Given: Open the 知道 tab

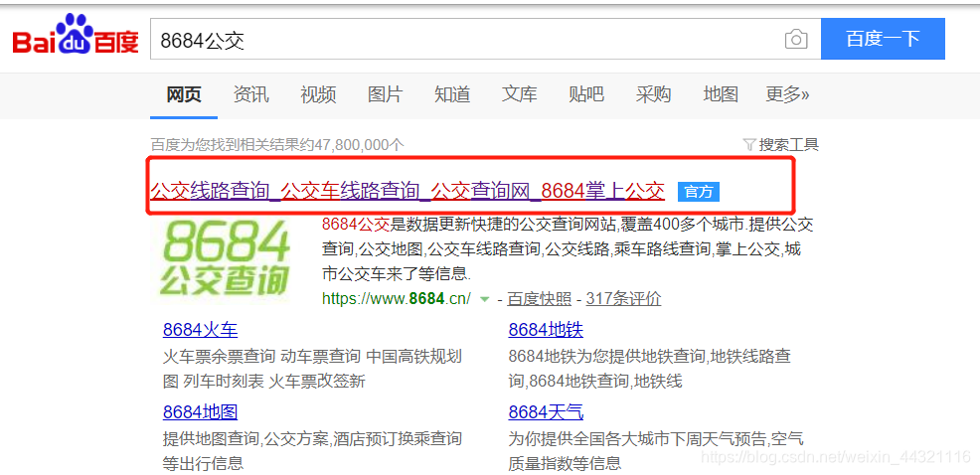Looking at the screenshot, I should [x=452, y=94].
